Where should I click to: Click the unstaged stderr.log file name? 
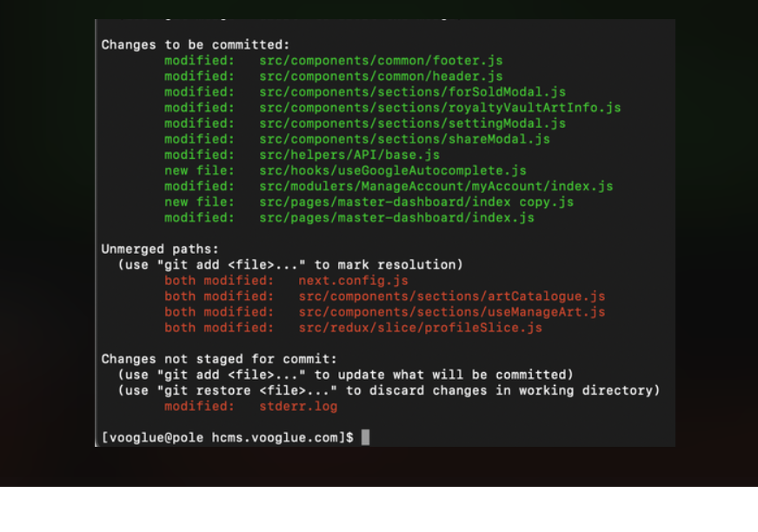coord(298,406)
